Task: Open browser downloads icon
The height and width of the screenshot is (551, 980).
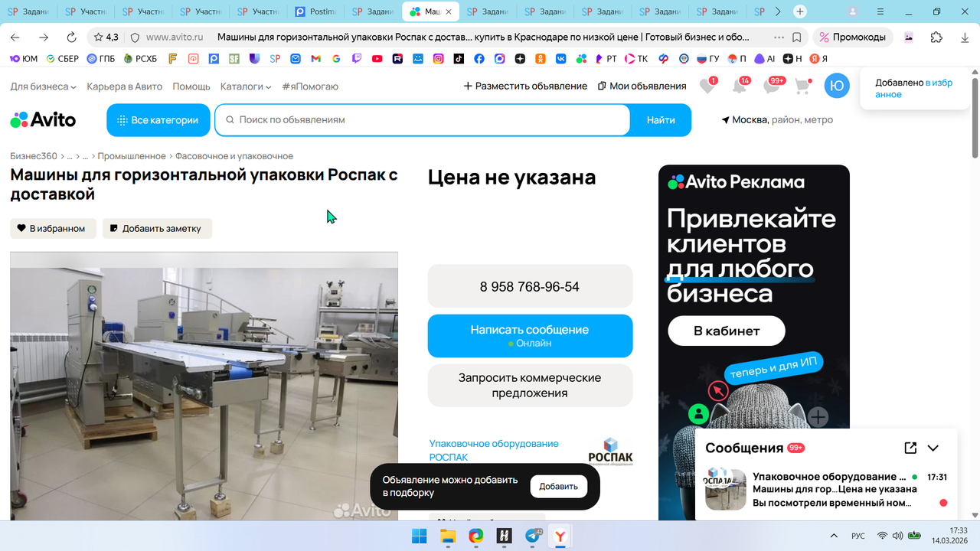Action: pyautogui.click(x=964, y=37)
